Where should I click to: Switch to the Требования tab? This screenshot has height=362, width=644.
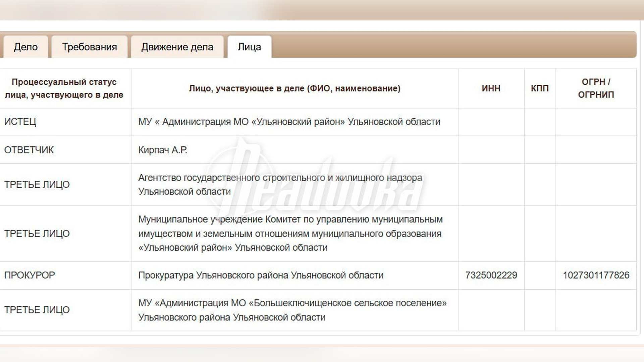90,47
